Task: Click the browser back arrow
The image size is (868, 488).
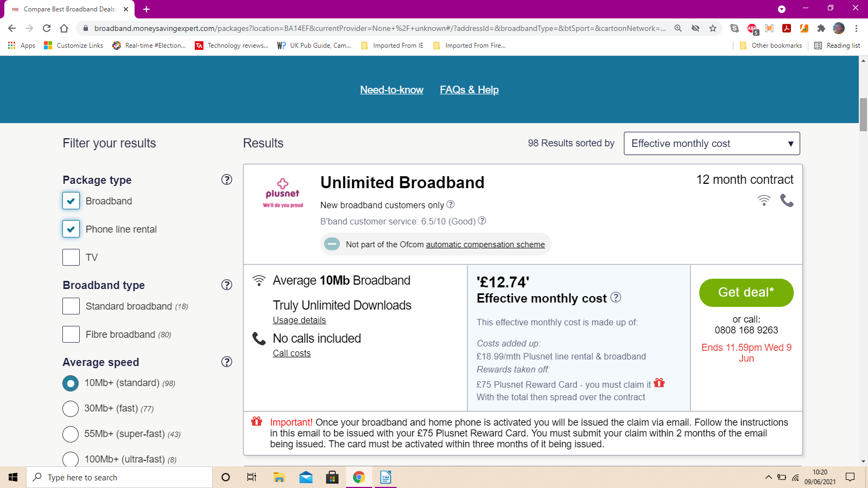Action: pos(12,28)
